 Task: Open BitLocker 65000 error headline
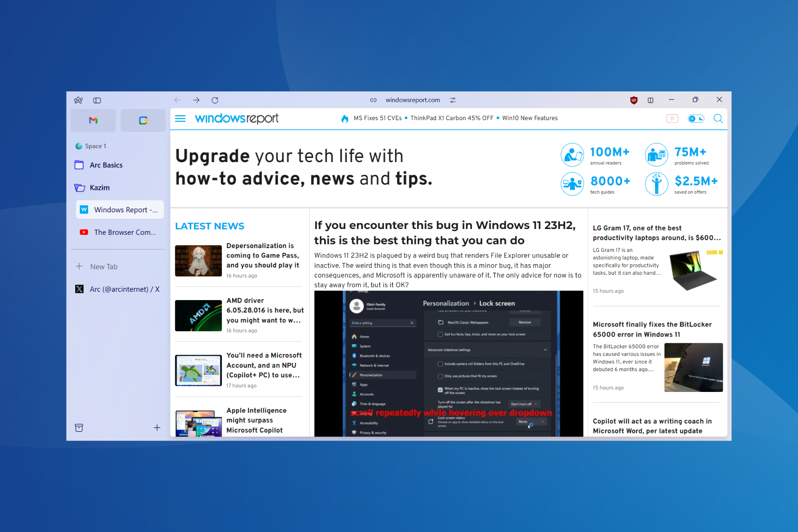pyautogui.click(x=652, y=329)
